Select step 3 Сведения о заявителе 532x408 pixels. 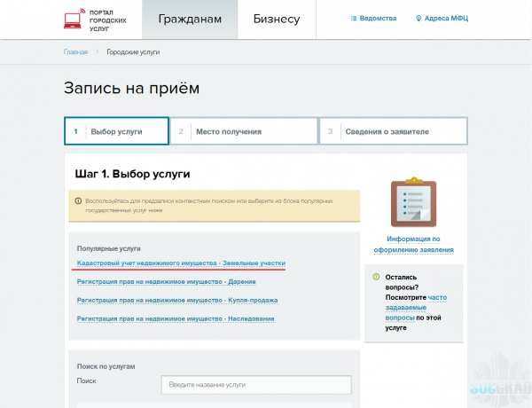tap(392, 131)
